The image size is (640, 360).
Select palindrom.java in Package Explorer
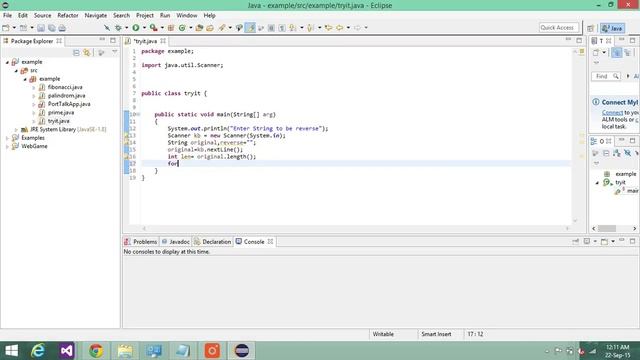(67, 96)
